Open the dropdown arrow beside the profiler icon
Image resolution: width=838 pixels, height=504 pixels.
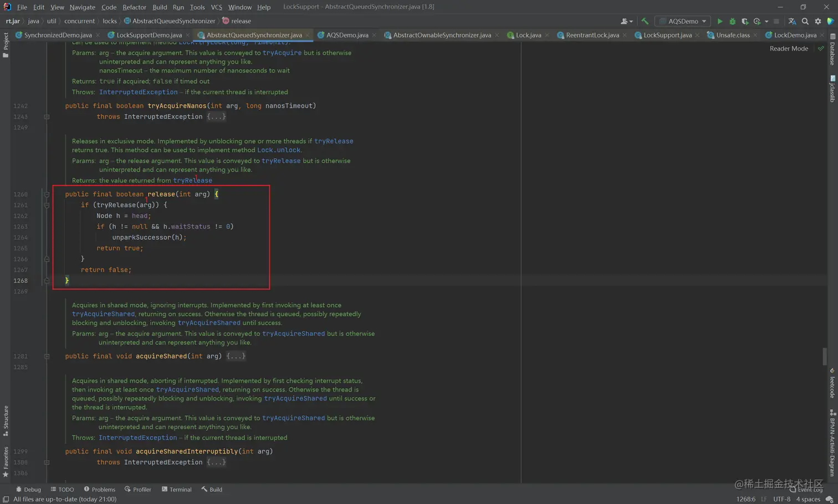(x=767, y=22)
